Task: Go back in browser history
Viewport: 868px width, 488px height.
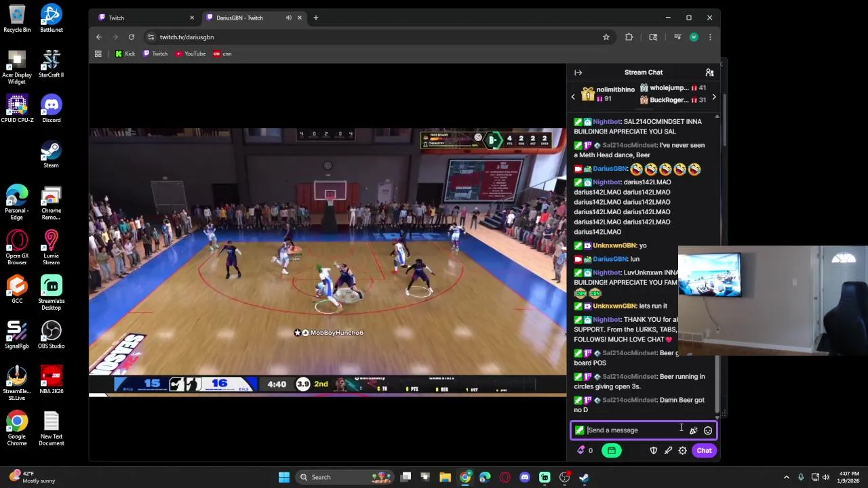Action: (99, 37)
